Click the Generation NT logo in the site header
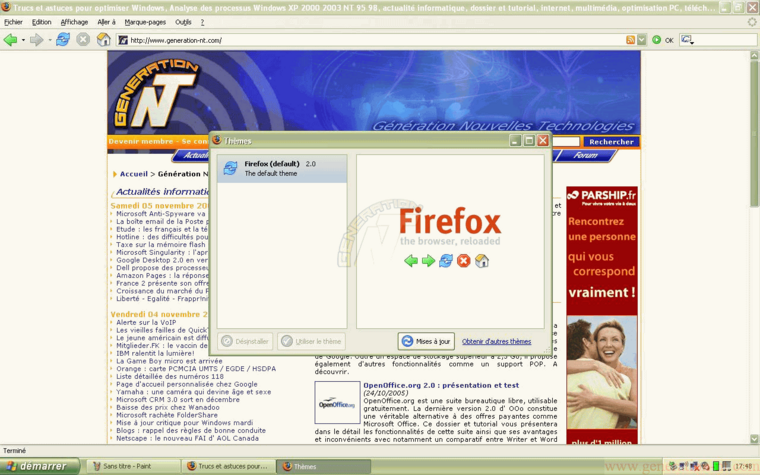 [x=155, y=95]
